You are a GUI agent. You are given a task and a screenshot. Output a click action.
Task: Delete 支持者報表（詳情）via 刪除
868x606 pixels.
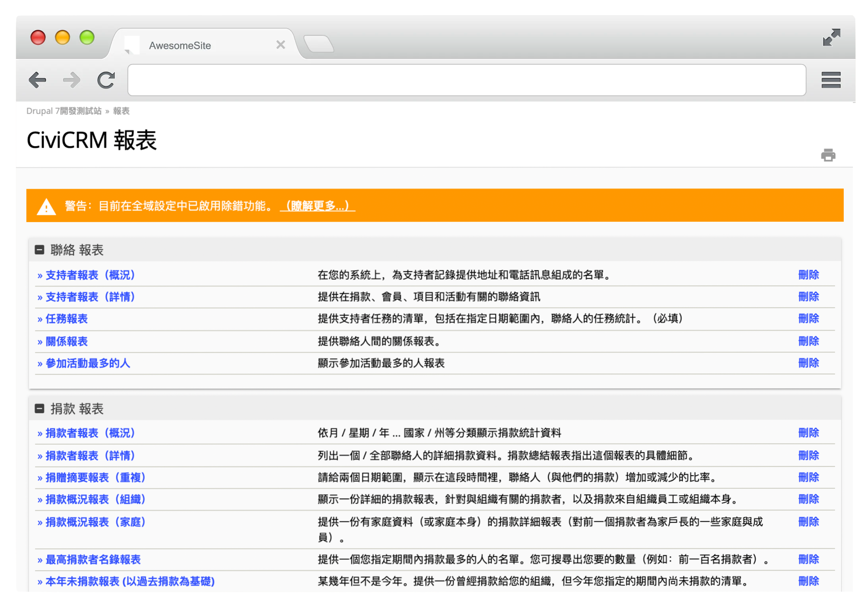pyautogui.click(x=808, y=296)
